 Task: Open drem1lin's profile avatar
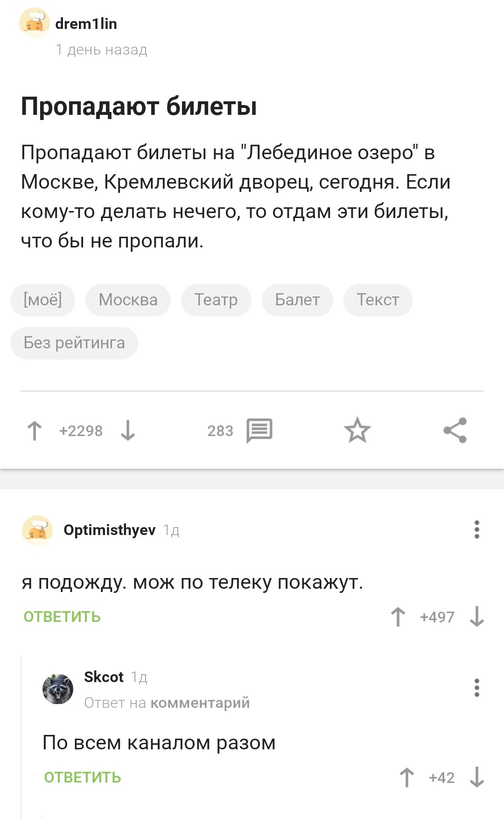point(35,23)
